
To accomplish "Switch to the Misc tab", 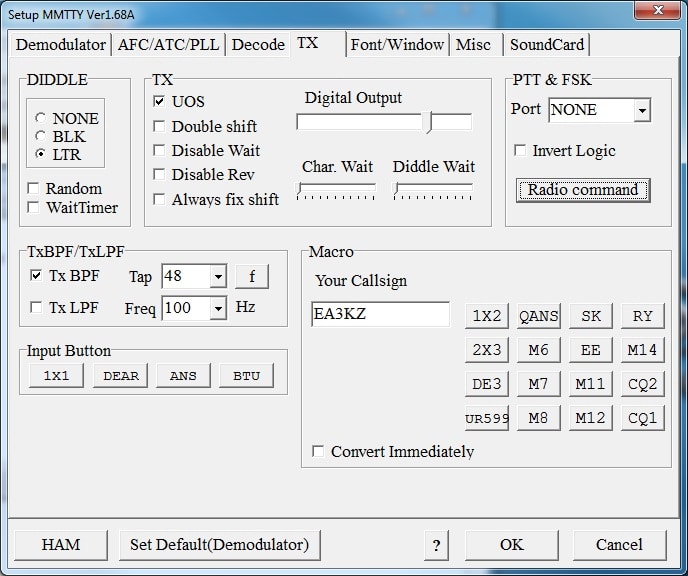I will click(x=474, y=45).
